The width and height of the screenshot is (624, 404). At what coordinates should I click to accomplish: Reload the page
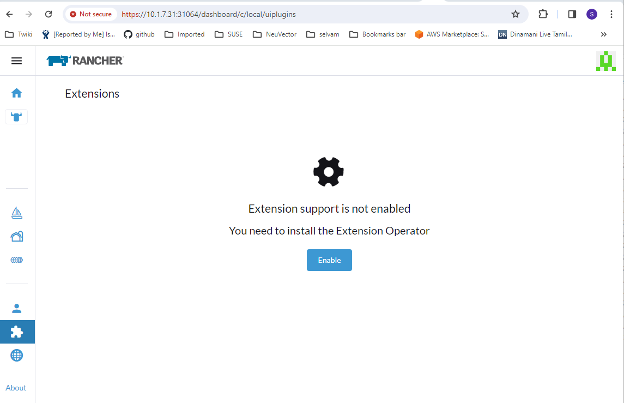(48, 14)
